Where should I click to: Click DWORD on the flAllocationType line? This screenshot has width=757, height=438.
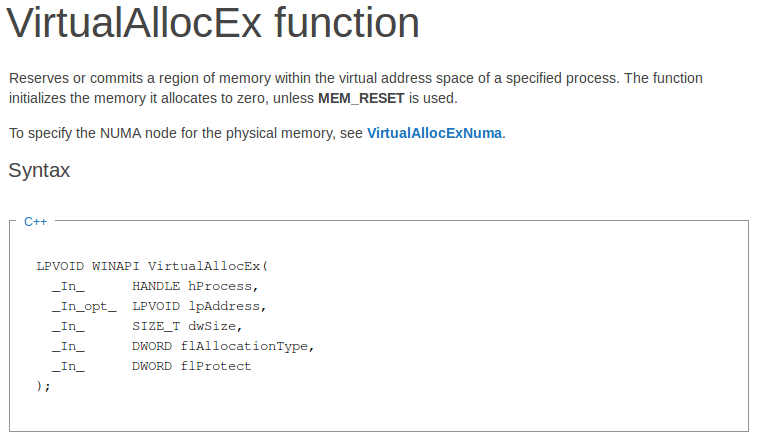pyautogui.click(x=152, y=346)
